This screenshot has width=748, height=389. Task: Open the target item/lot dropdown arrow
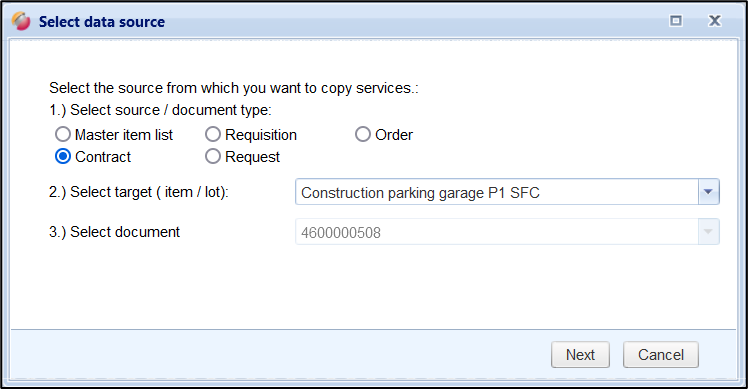point(708,192)
